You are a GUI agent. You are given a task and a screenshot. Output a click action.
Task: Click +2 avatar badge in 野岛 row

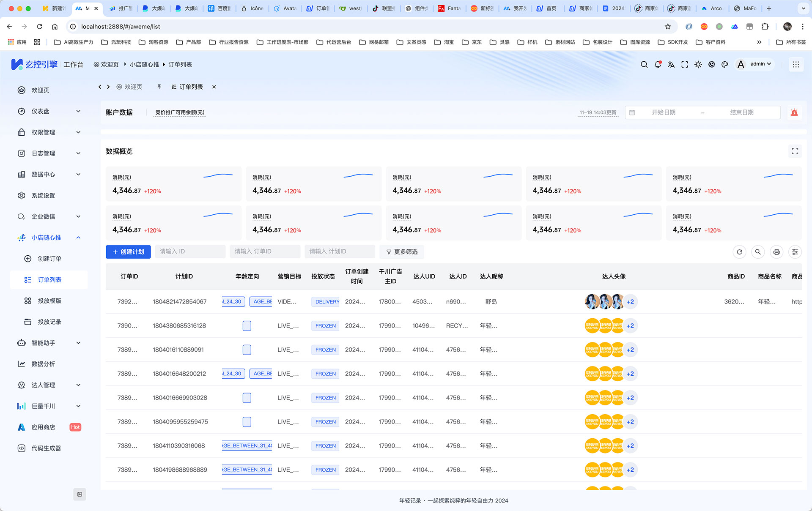(x=630, y=302)
